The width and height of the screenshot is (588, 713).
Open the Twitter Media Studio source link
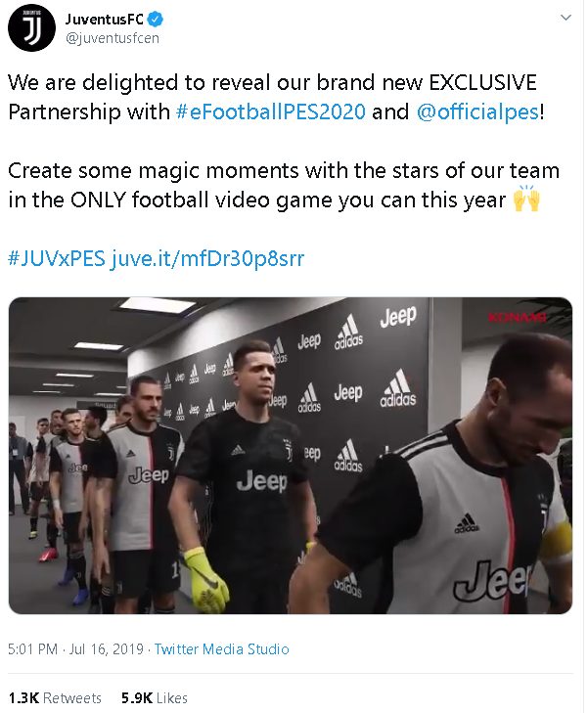[221, 648]
